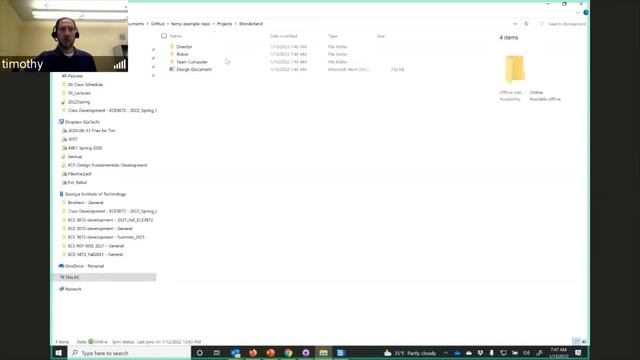Open Task View on the taskbar
This screenshot has height=360, width=640.
click(x=217, y=353)
